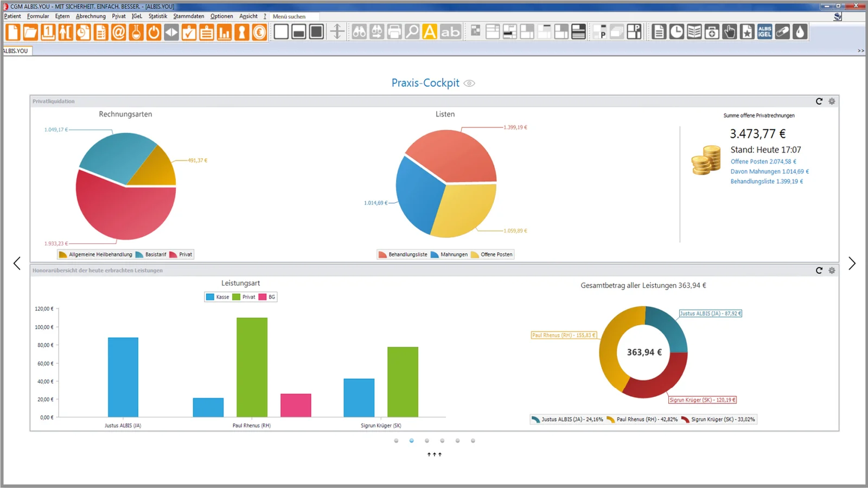Viewport: 868px width, 488px height.
Task: Click the binoculars search icon
Action: point(359,32)
